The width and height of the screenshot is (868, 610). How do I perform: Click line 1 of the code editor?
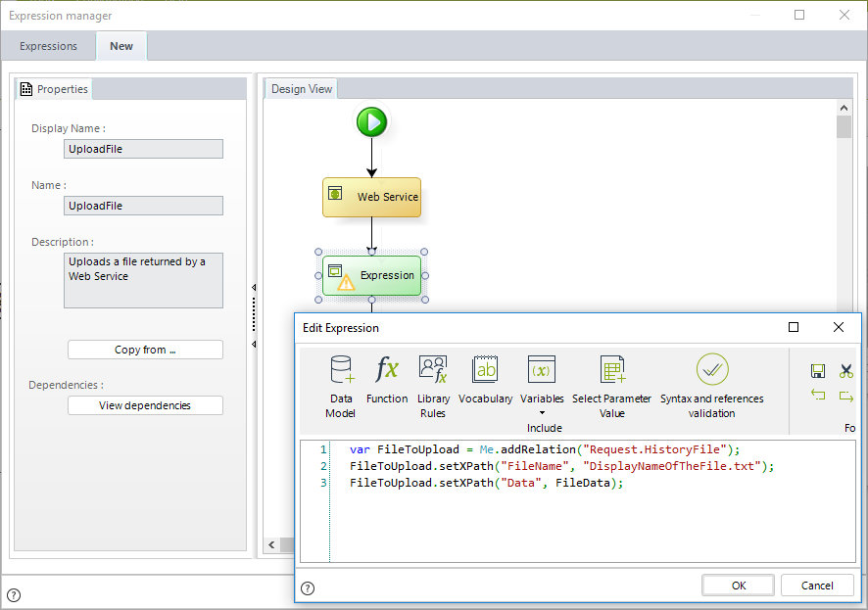click(x=545, y=449)
